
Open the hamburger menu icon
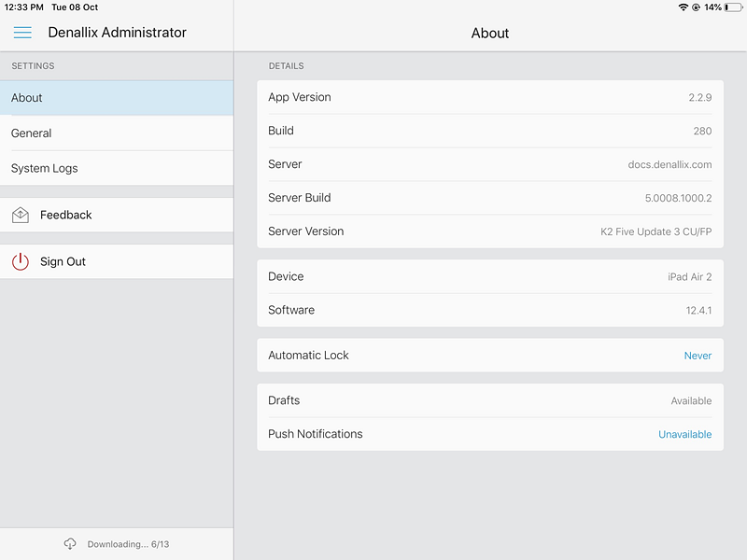22,33
